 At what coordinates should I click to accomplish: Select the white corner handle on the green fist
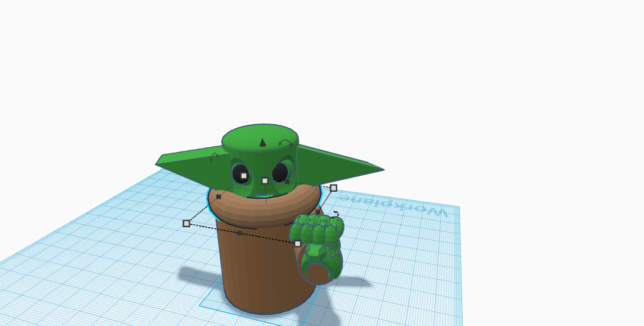click(x=298, y=244)
